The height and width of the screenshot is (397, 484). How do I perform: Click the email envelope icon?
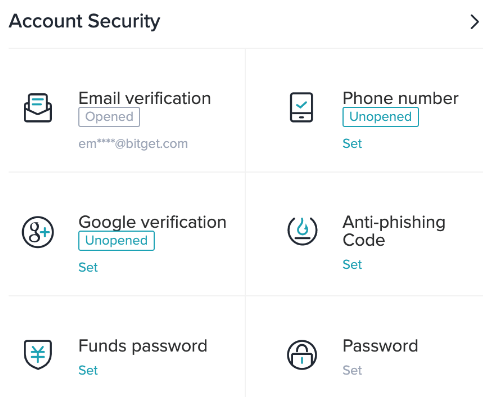click(x=38, y=108)
